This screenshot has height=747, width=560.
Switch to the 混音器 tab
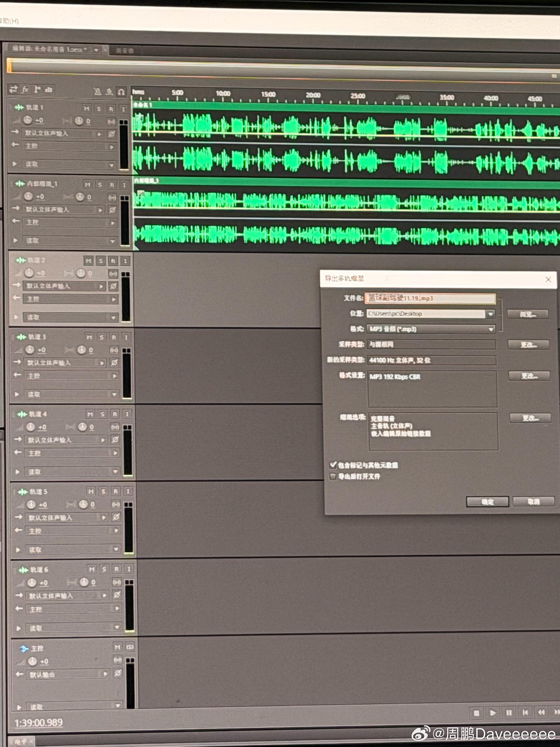coord(125,51)
